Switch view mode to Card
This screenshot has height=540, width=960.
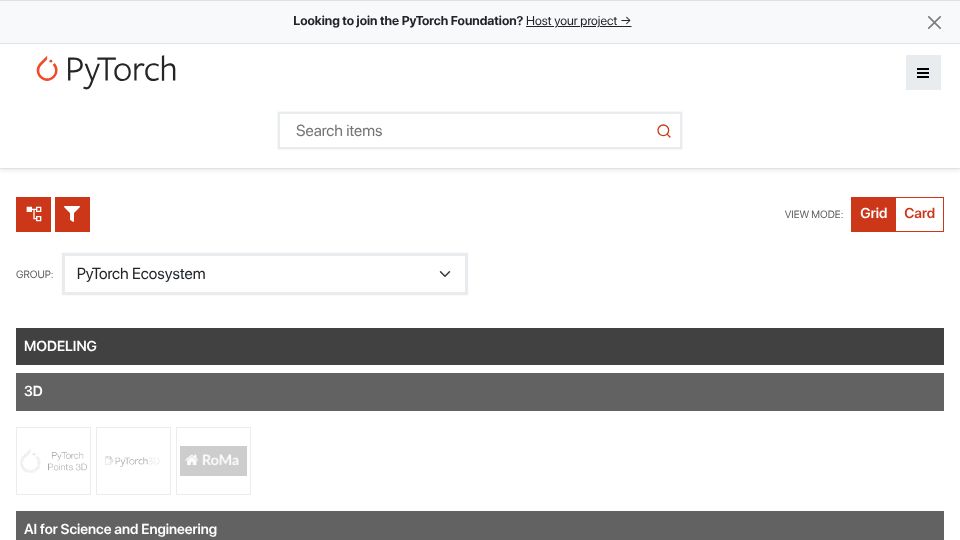[x=919, y=214]
